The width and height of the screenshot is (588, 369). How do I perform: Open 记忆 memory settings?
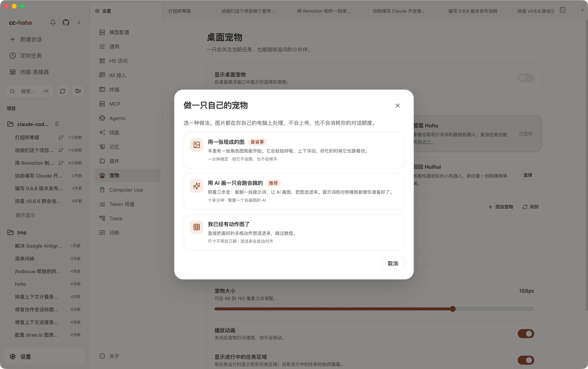128,147
